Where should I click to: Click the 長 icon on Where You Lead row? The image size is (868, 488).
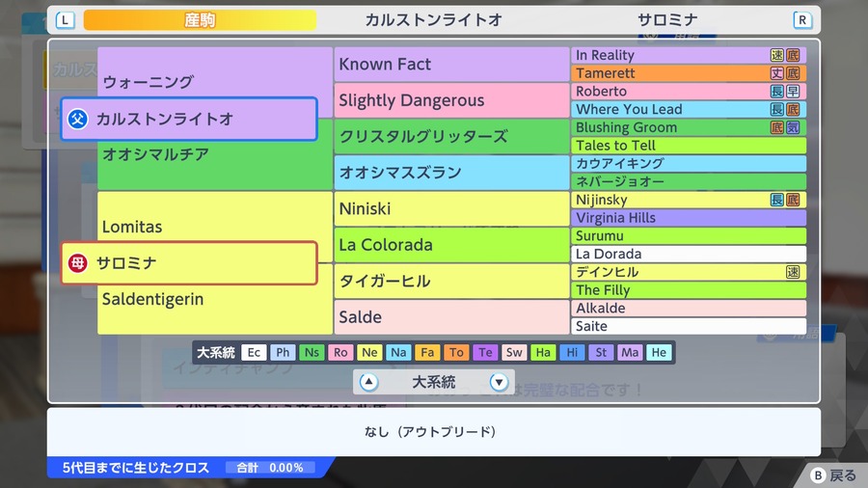[x=777, y=110]
